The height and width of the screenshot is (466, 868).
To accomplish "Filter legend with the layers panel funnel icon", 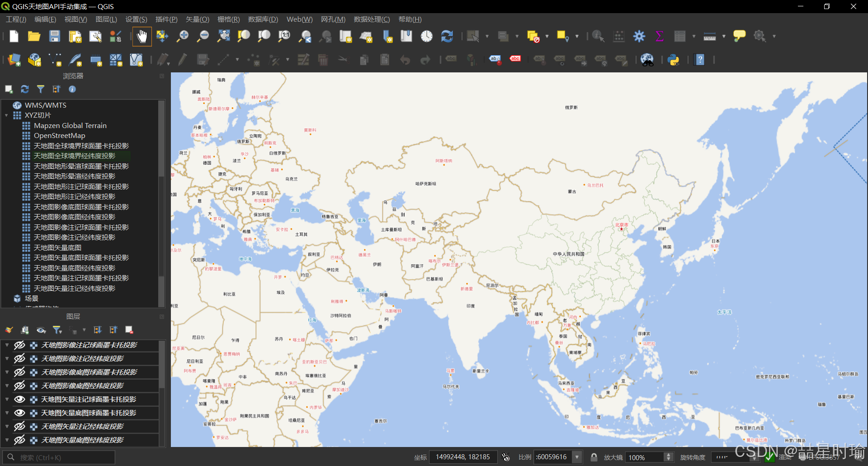I will (57, 330).
